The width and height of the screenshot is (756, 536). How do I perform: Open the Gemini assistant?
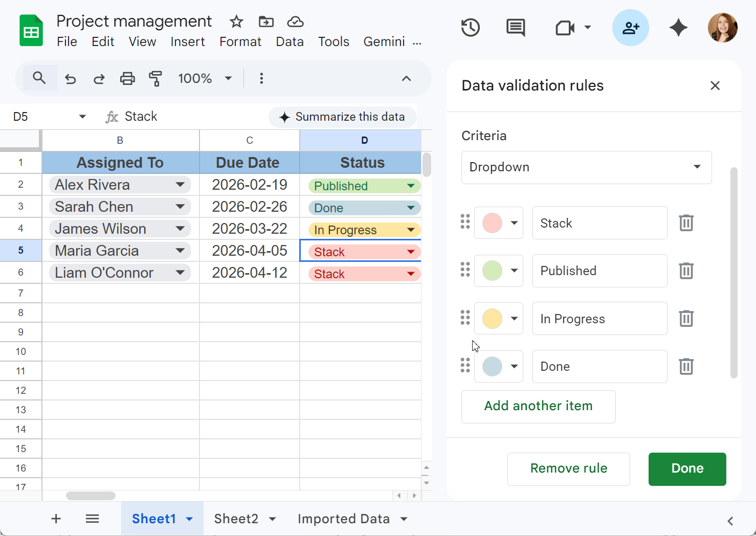tap(678, 28)
